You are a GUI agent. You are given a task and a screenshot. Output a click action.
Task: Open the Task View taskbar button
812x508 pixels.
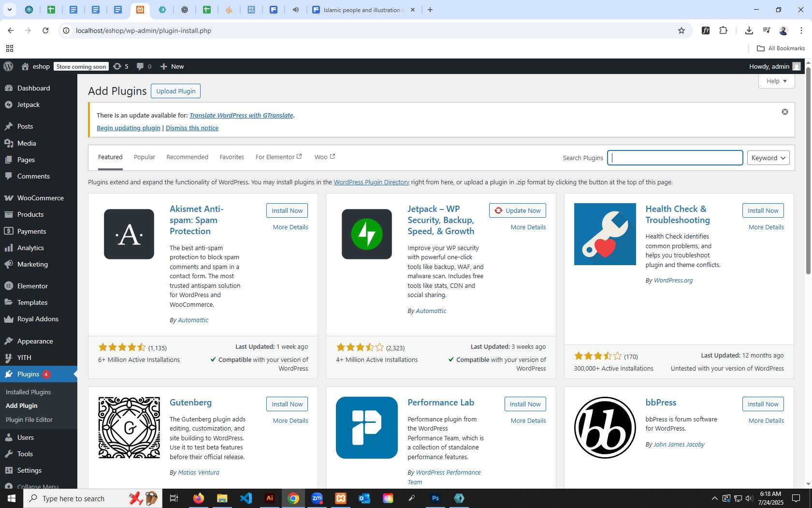[174, 498]
